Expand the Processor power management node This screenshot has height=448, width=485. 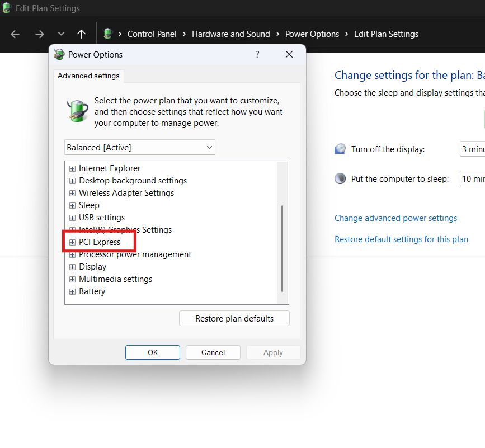coord(72,254)
